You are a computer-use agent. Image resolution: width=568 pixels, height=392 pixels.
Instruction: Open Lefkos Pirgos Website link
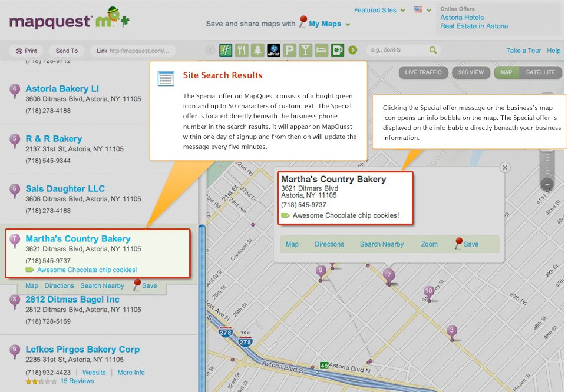tap(94, 373)
